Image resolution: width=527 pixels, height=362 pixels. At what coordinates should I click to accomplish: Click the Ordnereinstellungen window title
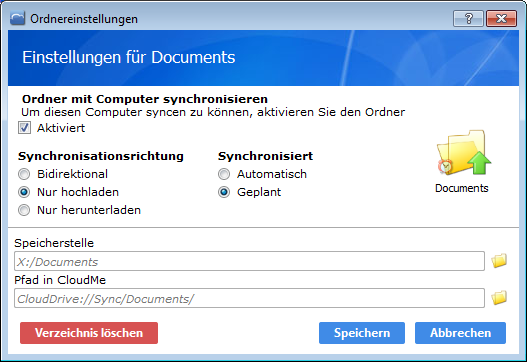tap(84, 19)
